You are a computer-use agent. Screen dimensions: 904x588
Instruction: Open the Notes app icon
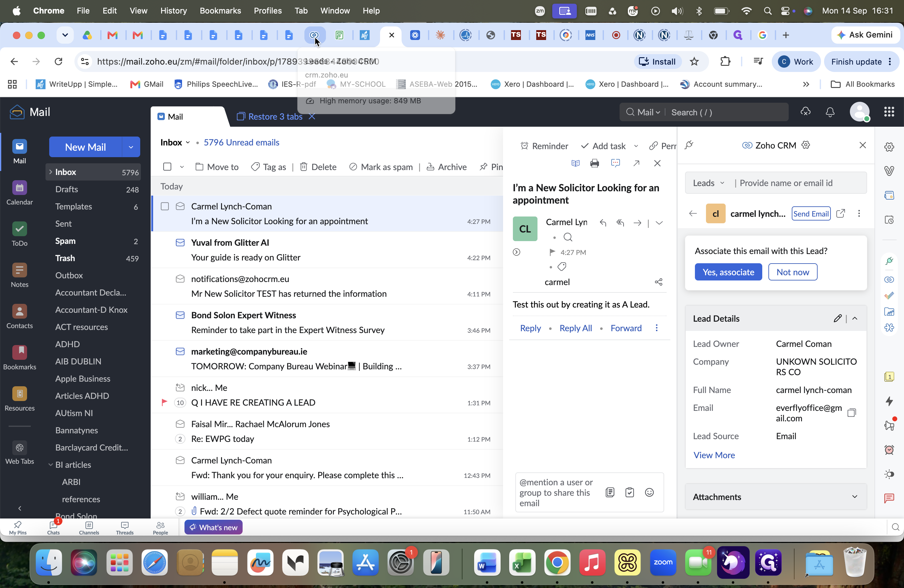coord(19,275)
